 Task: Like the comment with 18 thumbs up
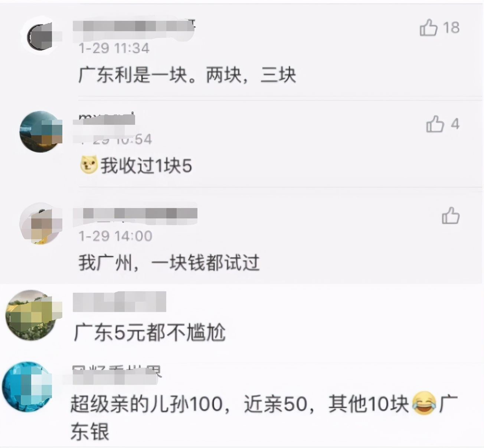[x=428, y=27]
